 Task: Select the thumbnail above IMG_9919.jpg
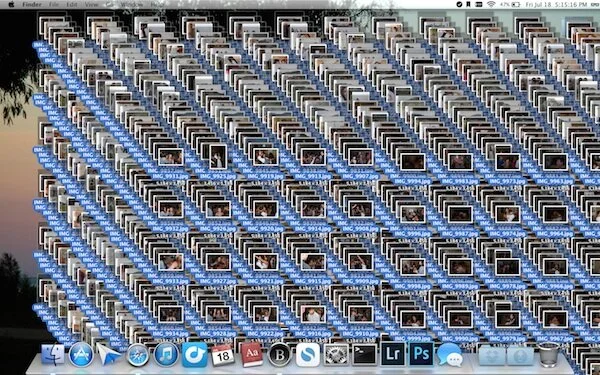(x=266, y=157)
